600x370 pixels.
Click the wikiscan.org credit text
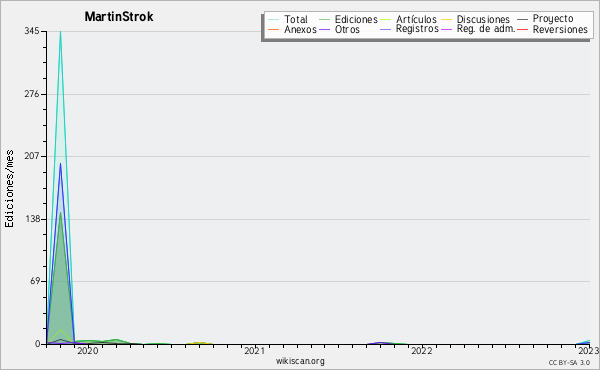tap(300, 361)
